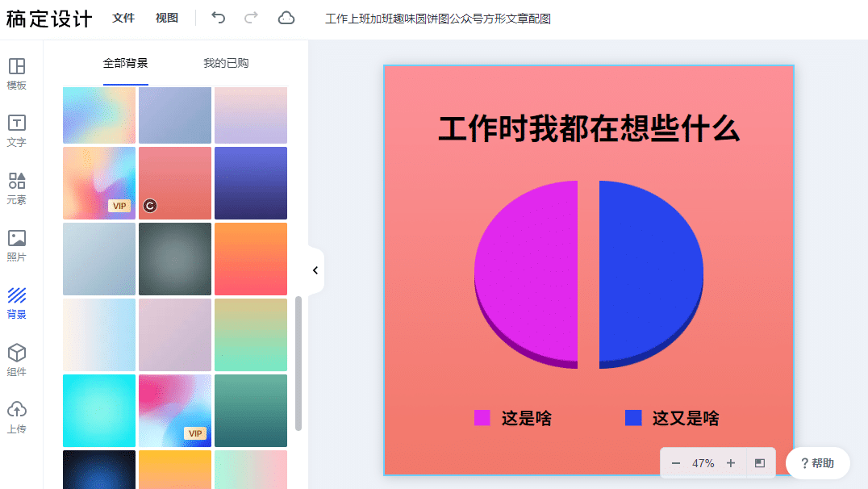Select the orange-to-coral gradient background

pos(251,259)
